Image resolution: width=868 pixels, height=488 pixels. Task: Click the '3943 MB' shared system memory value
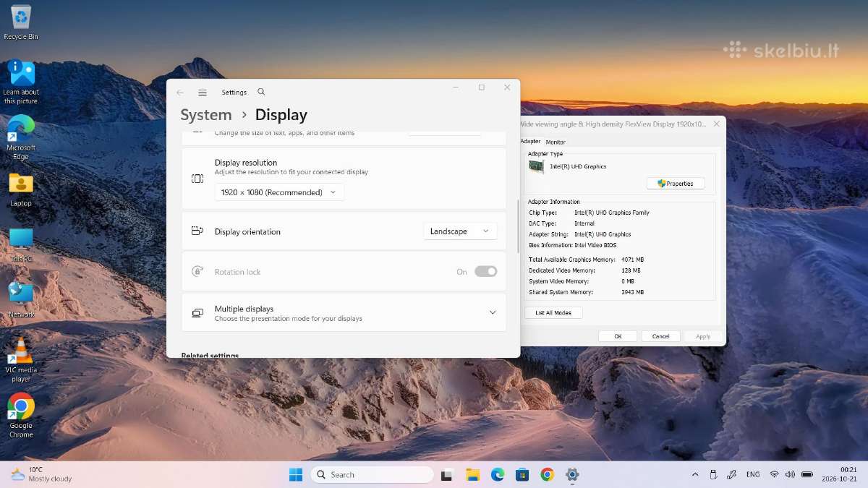[632, 292]
